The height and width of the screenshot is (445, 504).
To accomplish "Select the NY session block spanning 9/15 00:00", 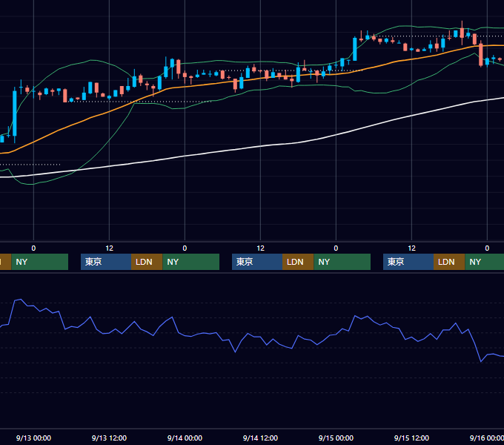I will point(342,262).
